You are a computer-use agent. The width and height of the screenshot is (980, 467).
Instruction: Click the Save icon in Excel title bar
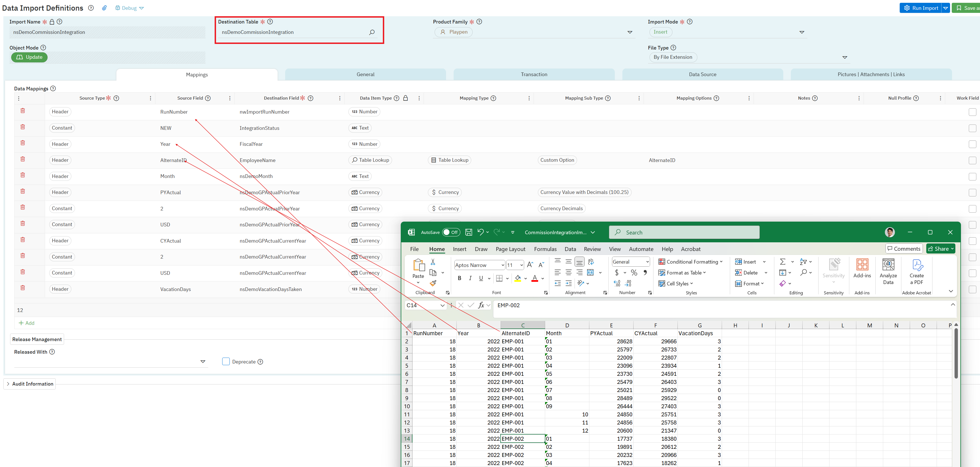pyautogui.click(x=469, y=232)
